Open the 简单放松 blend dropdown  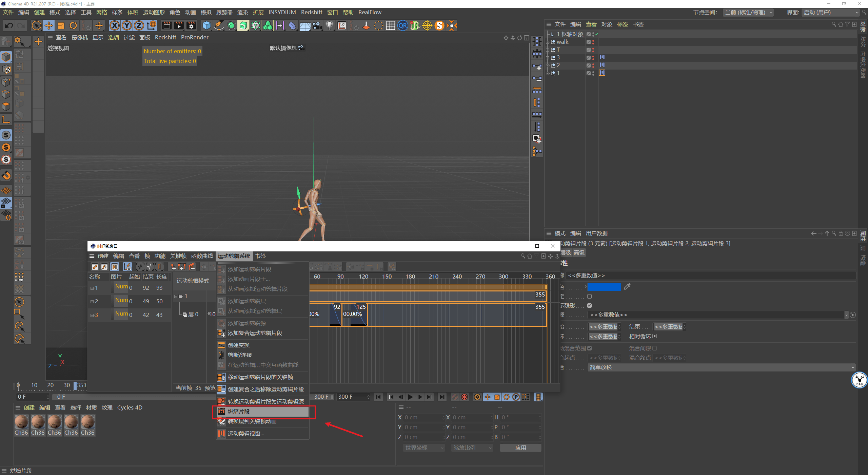tap(721, 367)
